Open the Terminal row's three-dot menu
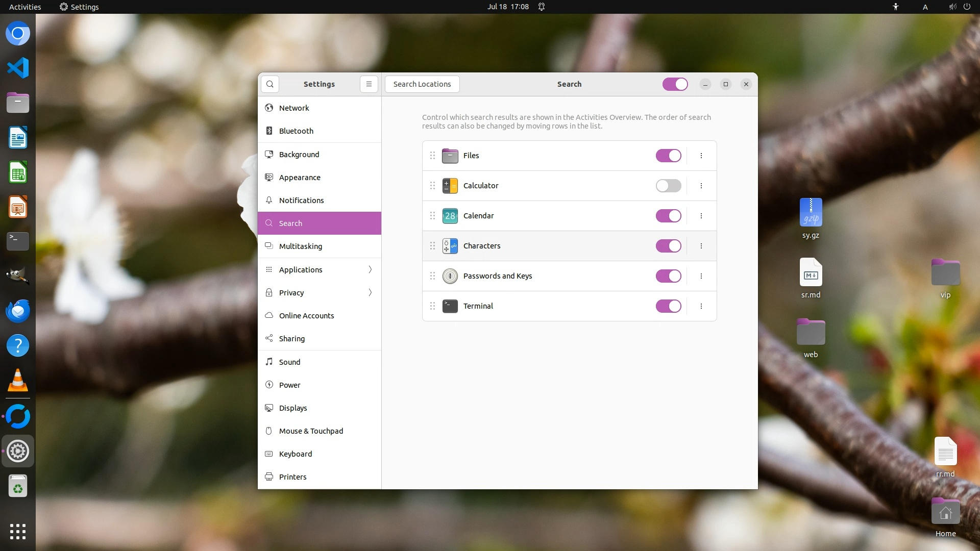This screenshot has height=551, width=980. click(701, 306)
